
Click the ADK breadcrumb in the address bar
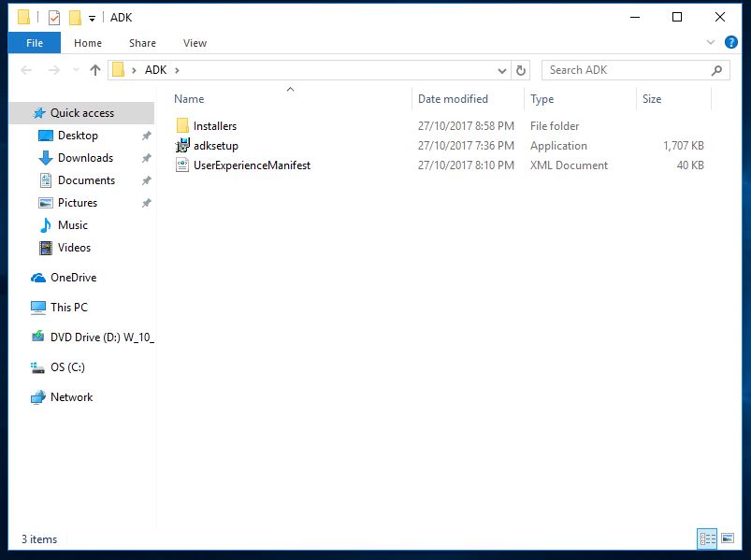click(x=155, y=70)
